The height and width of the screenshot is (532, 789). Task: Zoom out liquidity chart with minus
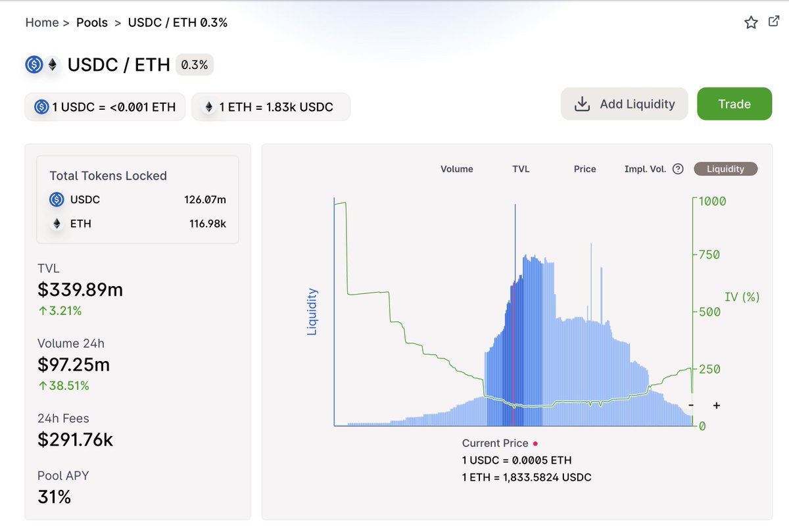[x=691, y=405]
